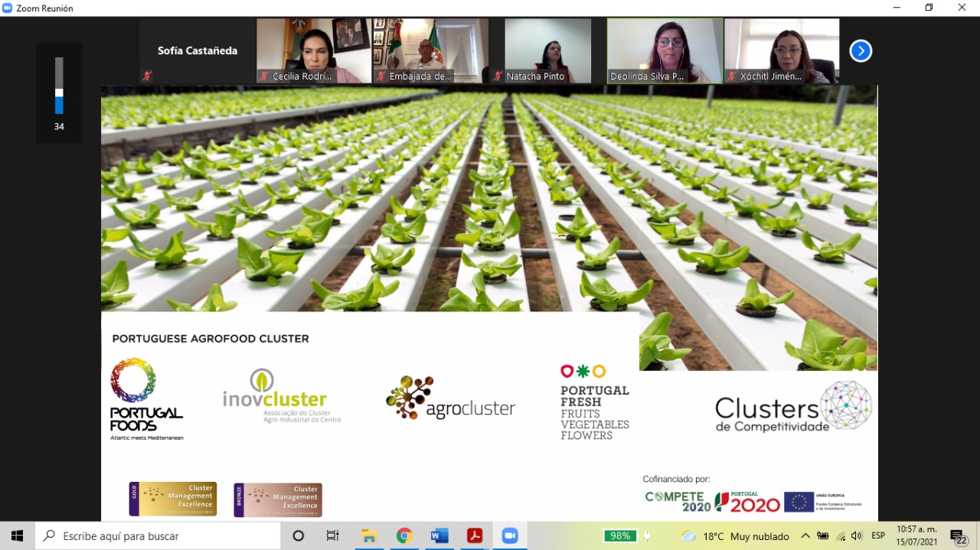Select Xóchitl Jimén... video thumbnail
Viewport: 980px width, 550px height.
tap(782, 50)
